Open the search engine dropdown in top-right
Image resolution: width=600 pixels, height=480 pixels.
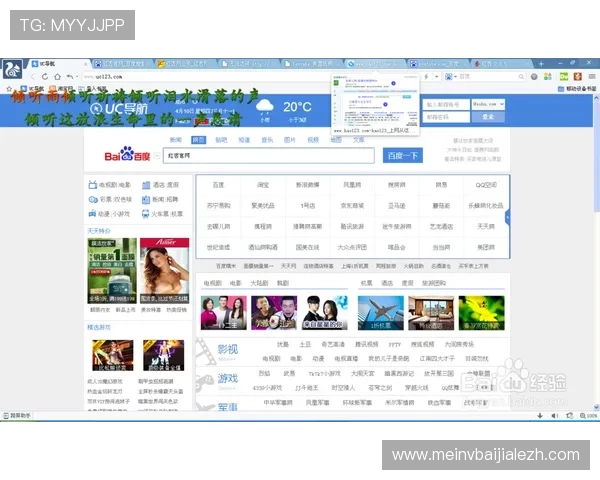(482, 103)
